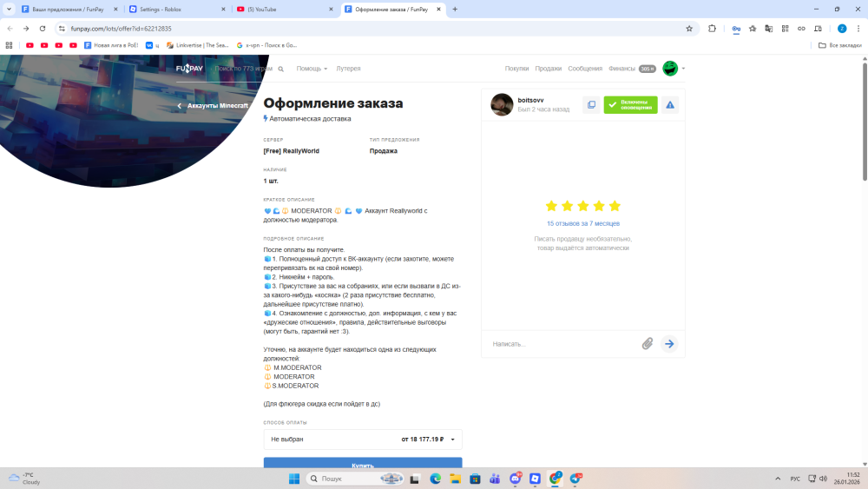868x489 pixels.
Task: Open Chrome three-dot menu
Action: 858,29
